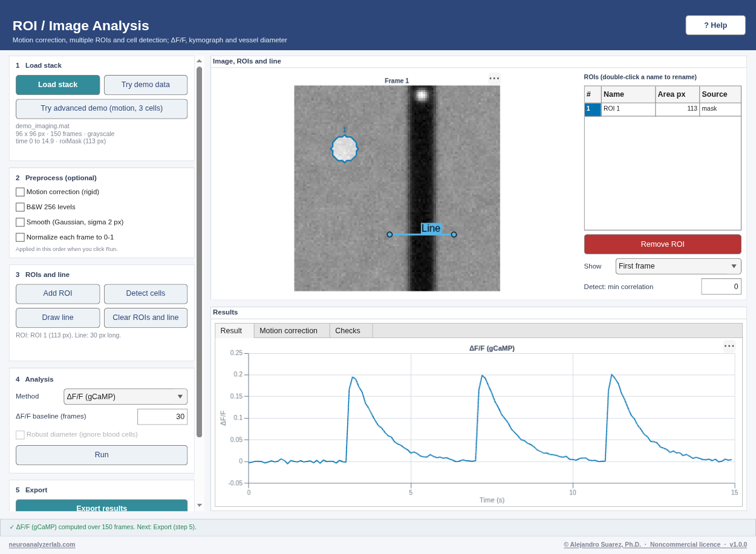
Task: Click the 113 area cell
Action: (x=677, y=109)
